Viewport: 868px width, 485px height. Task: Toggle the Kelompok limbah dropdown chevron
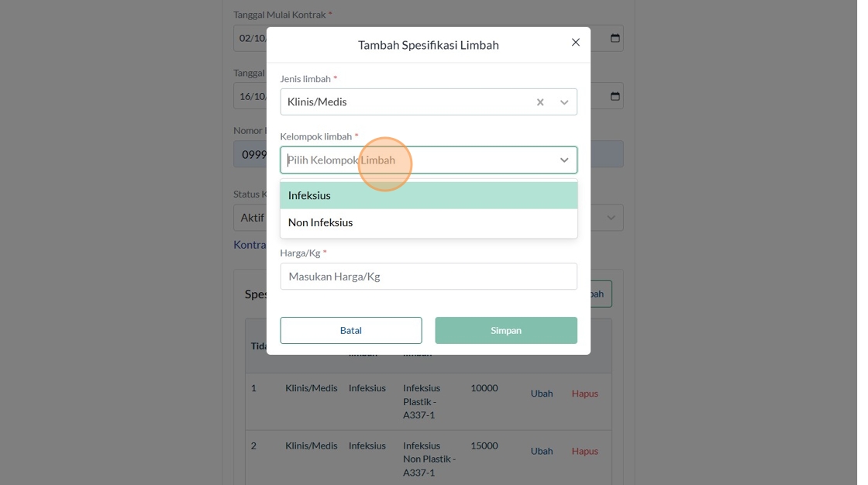click(x=564, y=160)
